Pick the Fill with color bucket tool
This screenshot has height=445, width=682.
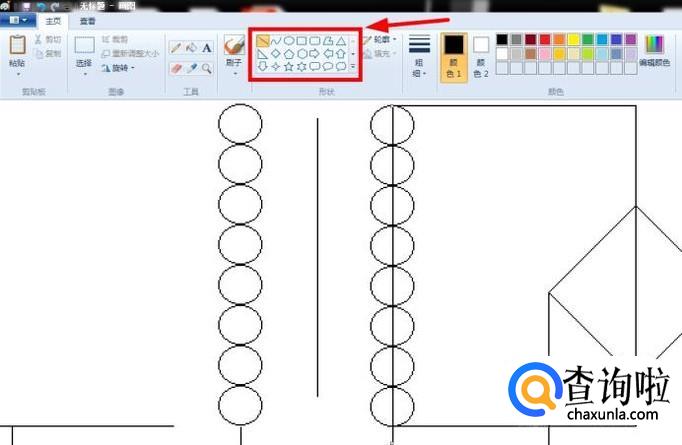coord(191,47)
